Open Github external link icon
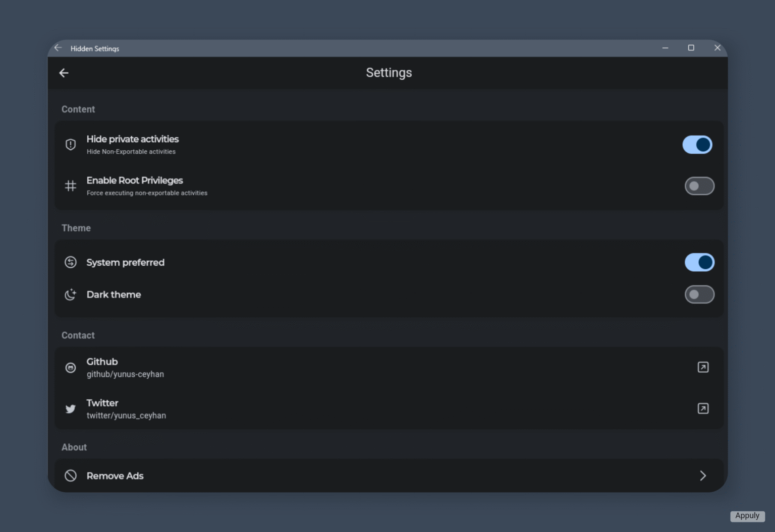 click(703, 367)
